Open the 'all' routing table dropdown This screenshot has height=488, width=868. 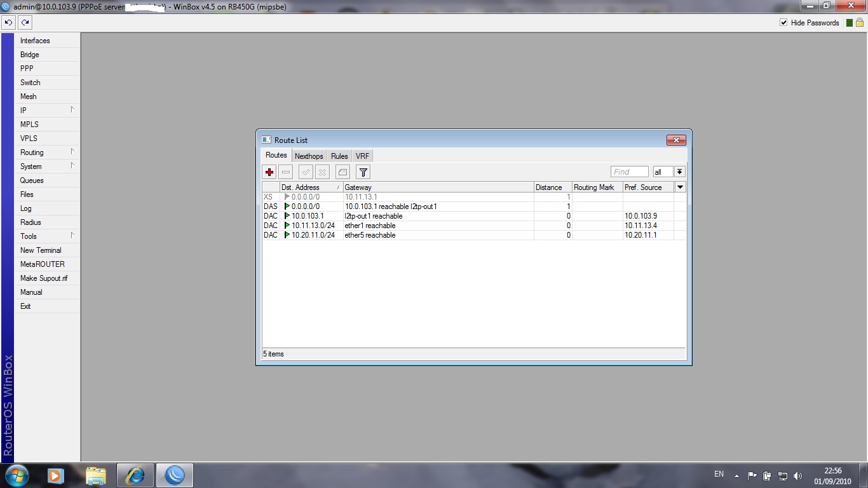[x=679, y=172]
